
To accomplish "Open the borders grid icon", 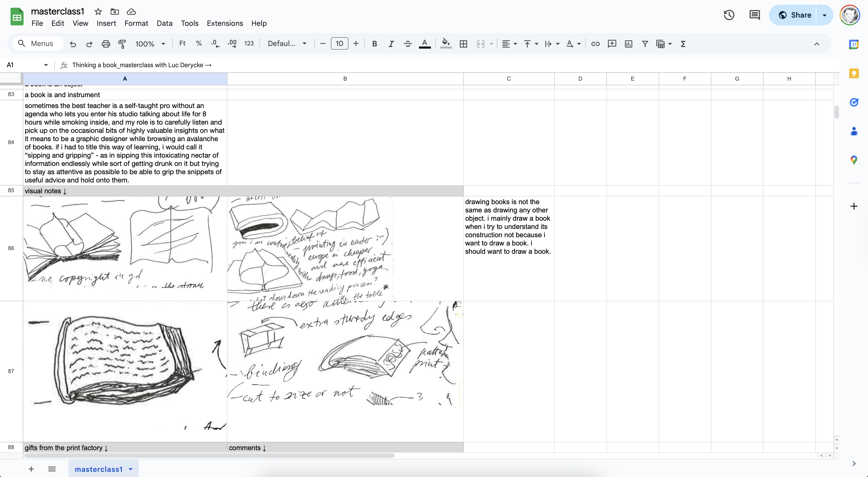I will (463, 44).
